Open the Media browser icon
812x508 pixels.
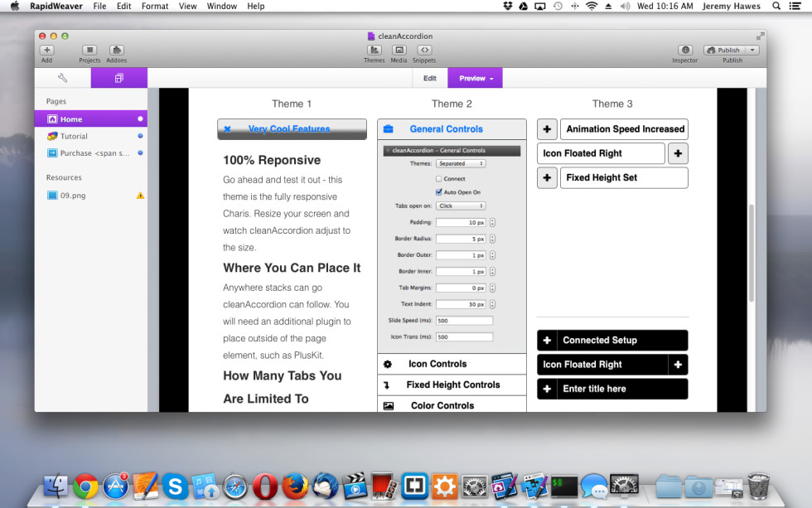click(399, 51)
